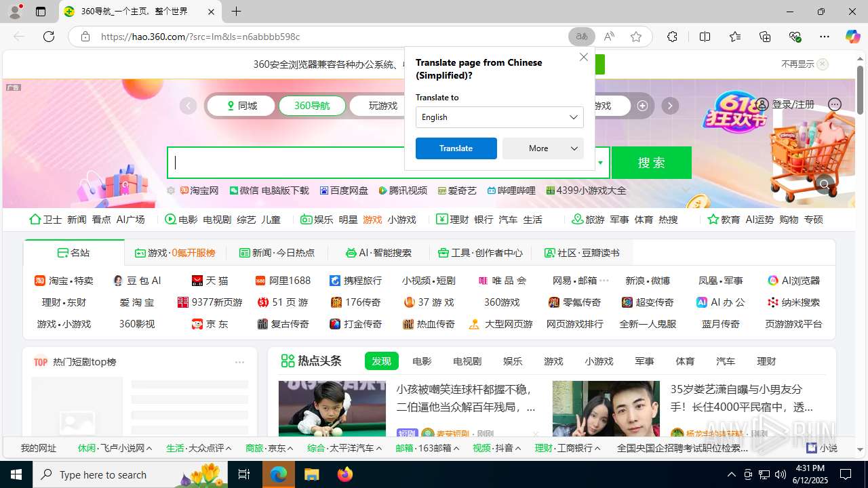Screen dimensions: 868x488
Task: Expand 商旅·京东 bottom menu
Action: pyautogui.click(x=269, y=448)
